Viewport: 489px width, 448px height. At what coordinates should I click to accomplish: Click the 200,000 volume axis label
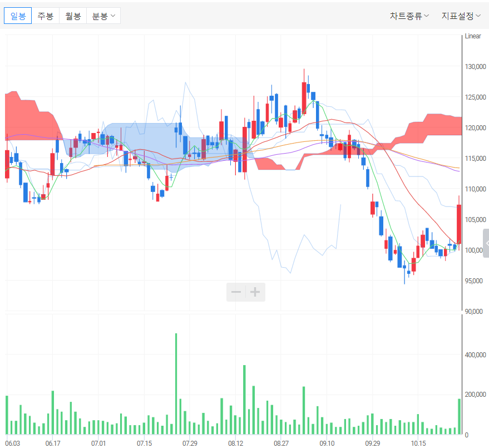pos(475,394)
